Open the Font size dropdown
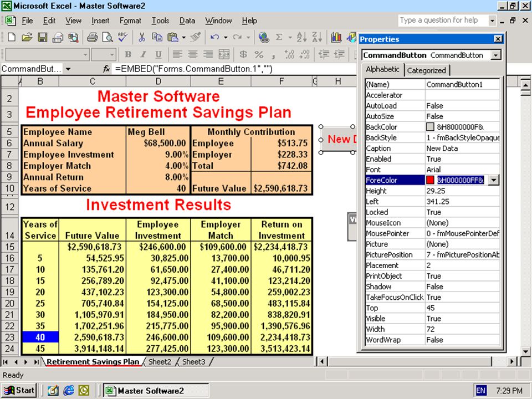 111,54
